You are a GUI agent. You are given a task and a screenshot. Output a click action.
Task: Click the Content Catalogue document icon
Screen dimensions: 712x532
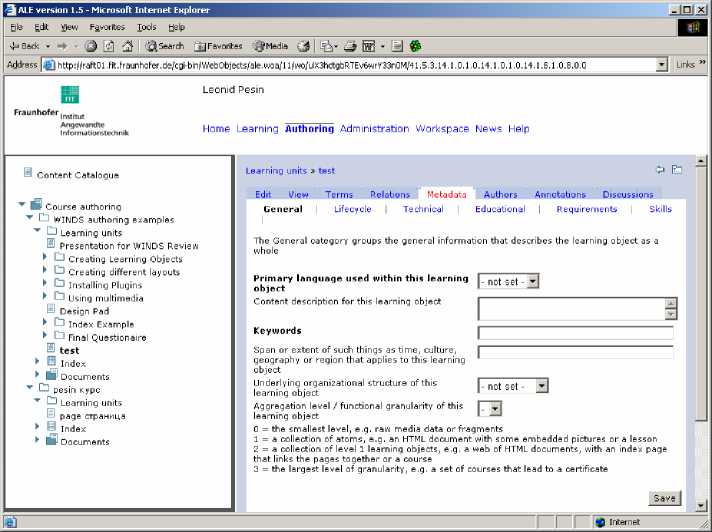[27, 174]
